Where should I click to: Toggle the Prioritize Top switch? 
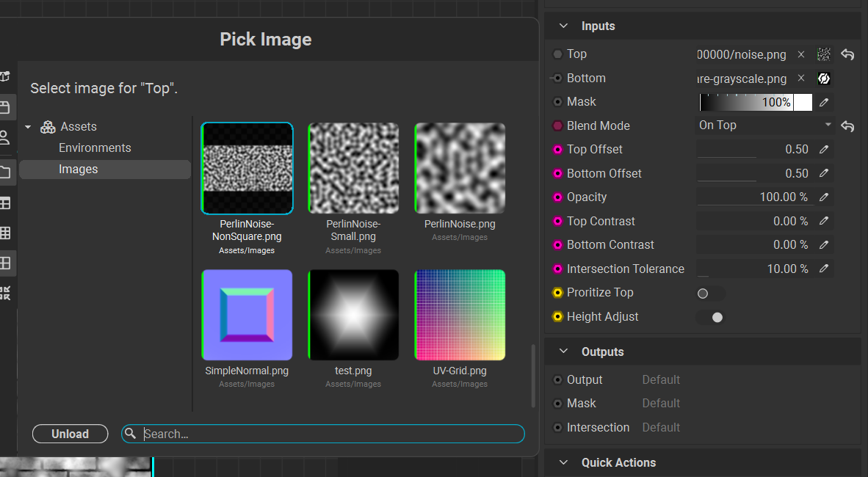pos(709,294)
